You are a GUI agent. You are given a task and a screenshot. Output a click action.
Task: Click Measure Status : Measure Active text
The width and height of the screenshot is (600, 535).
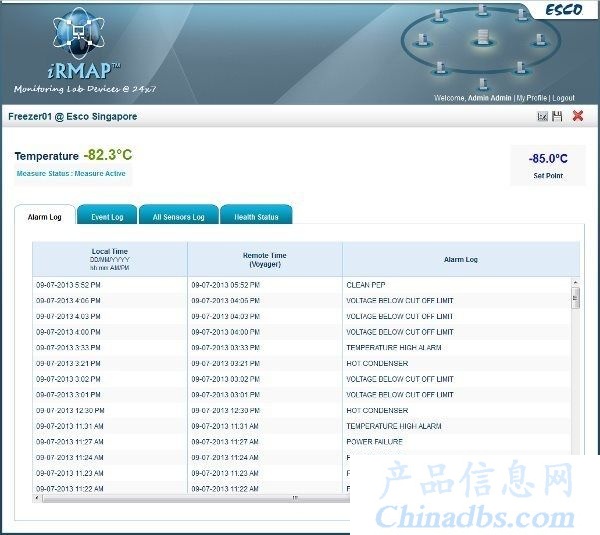click(x=71, y=174)
